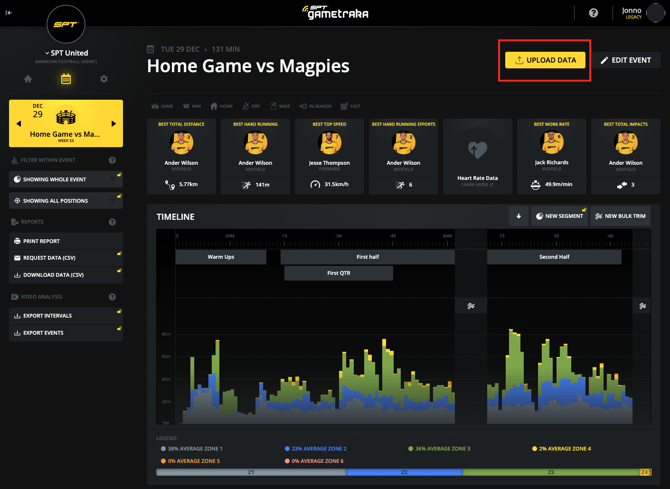Go to the home icon in sidebar

pos(28,79)
